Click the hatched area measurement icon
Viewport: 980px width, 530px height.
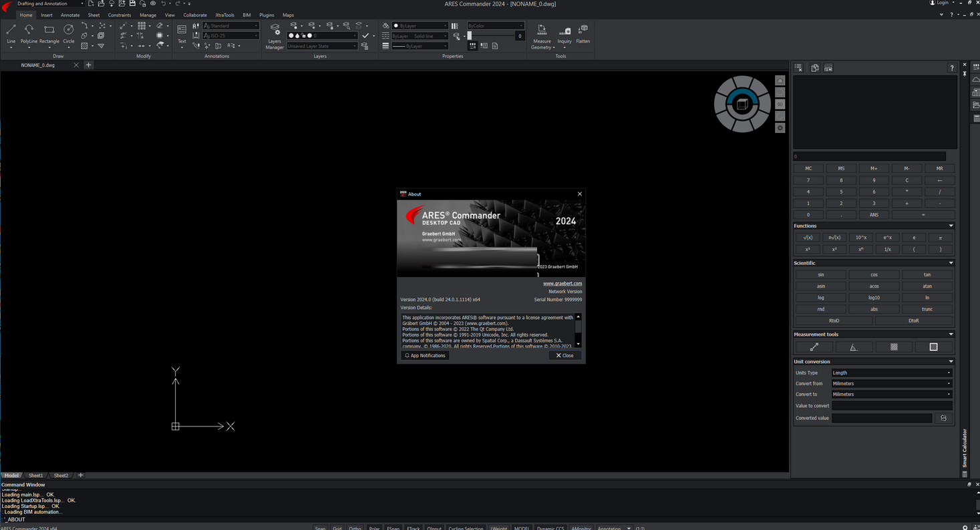(894, 347)
